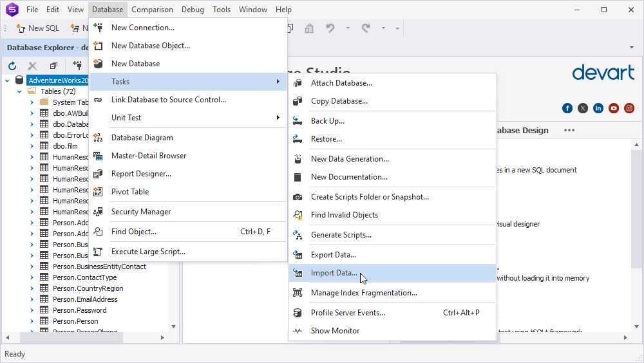Select Execute Large Script... entry
The image size is (644, 363).
click(x=188, y=252)
